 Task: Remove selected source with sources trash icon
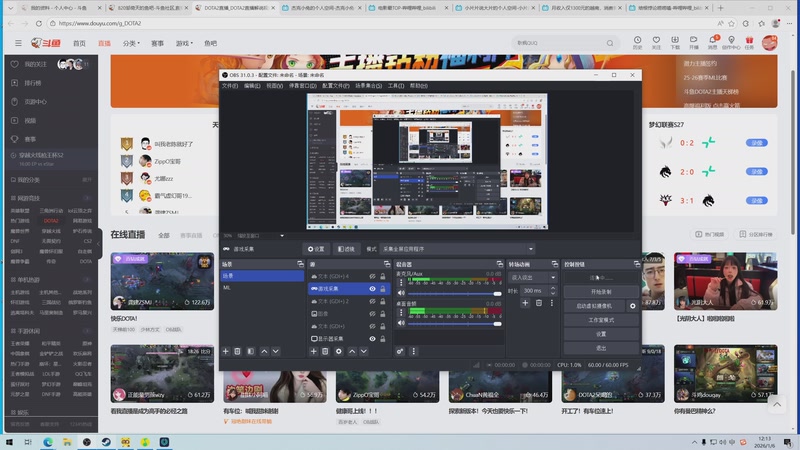[325, 351]
